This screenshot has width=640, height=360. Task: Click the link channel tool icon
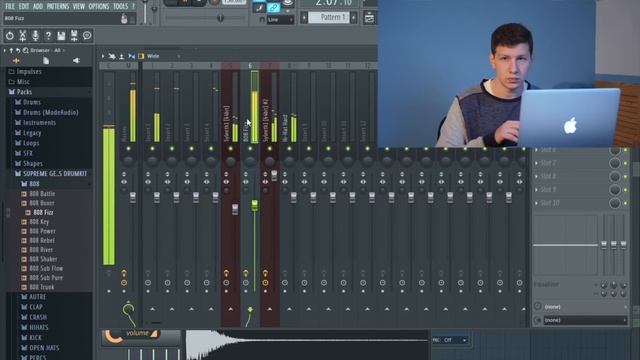point(273,7)
